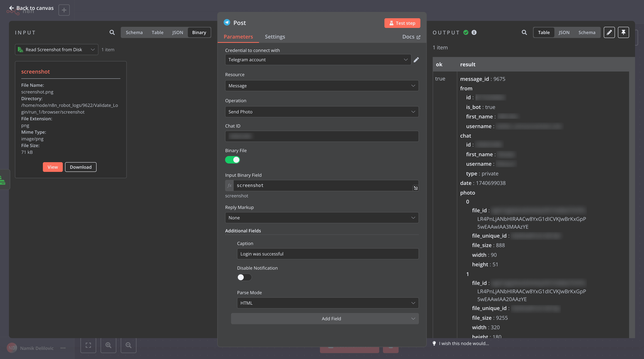The height and width of the screenshot is (359, 644).
Task: Click the output info icon
Action: 474,32
